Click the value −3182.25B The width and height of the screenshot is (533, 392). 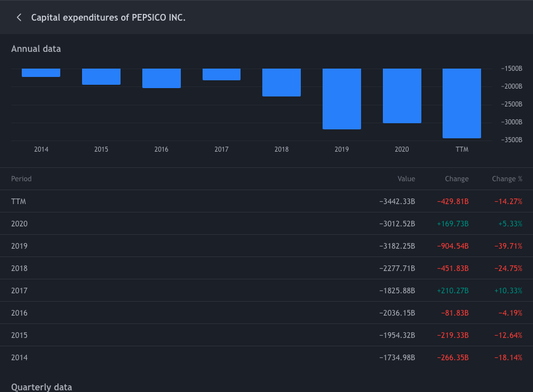click(x=397, y=246)
